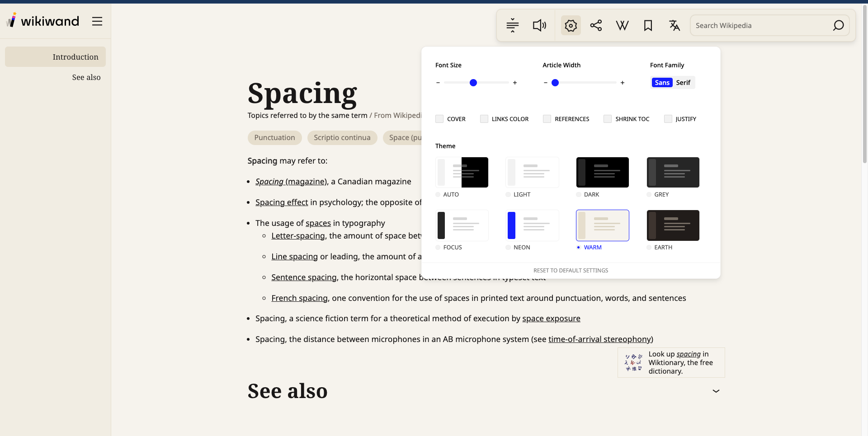Bookmark this article
868x436 pixels.
tap(648, 25)
